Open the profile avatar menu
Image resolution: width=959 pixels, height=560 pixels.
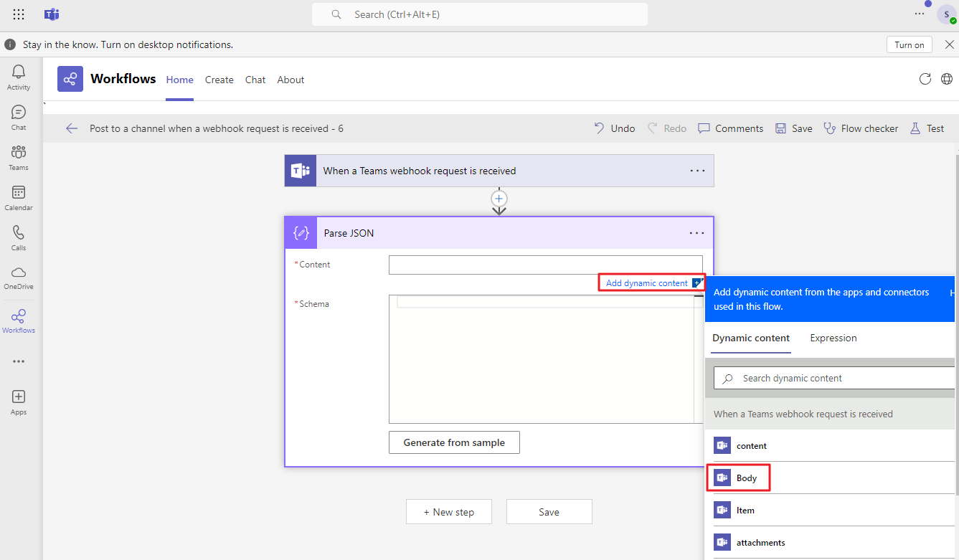tap(947, 14)
